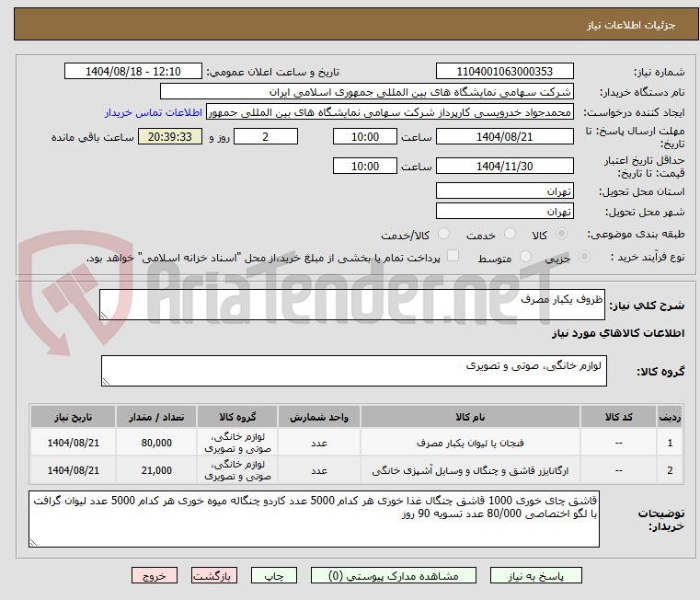Click the price validity date 1404/11/30 field
Viewport: 700px width, 600px height.
[504, 167]
